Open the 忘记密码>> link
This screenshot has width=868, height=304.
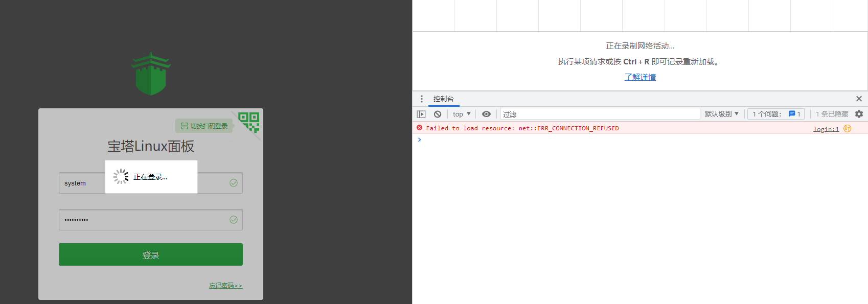(x=225, y=286)
